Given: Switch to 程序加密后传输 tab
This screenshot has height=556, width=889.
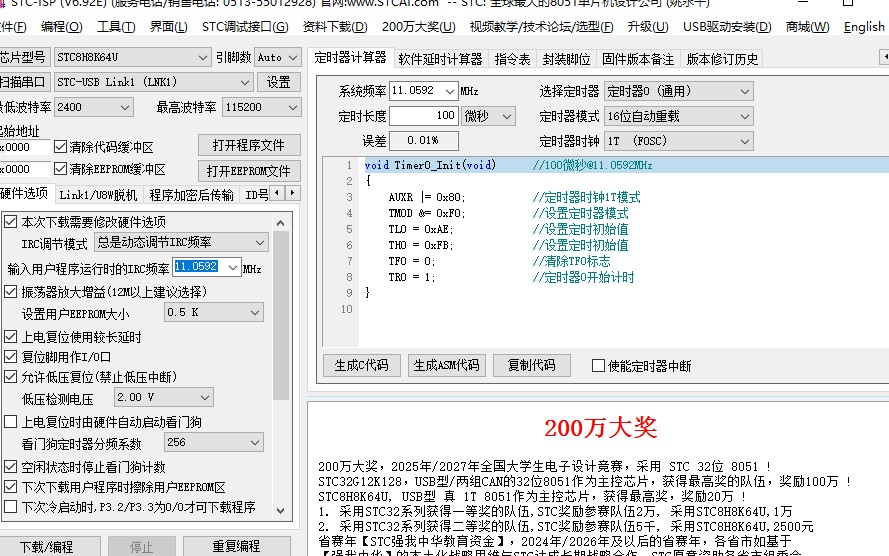Looking at the screenshot, I should pos(191,194).
